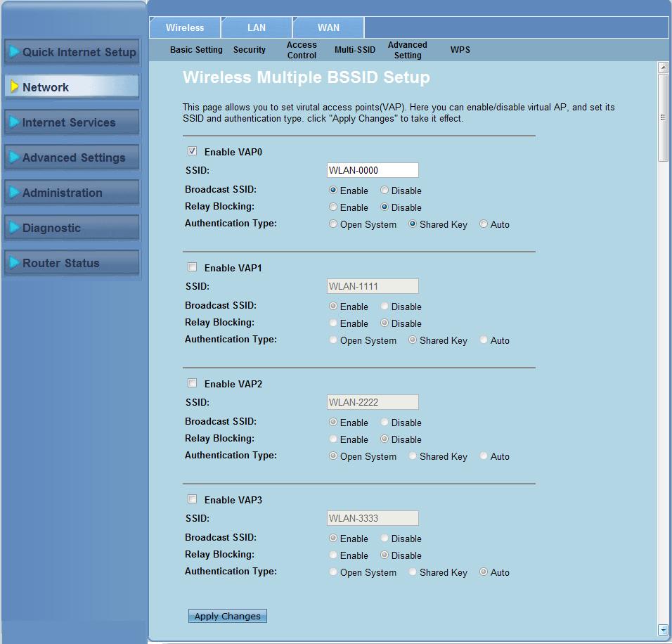Click the VAP2 SSID field WLAN-2222
Screen dimensions: 672x644
373,402
